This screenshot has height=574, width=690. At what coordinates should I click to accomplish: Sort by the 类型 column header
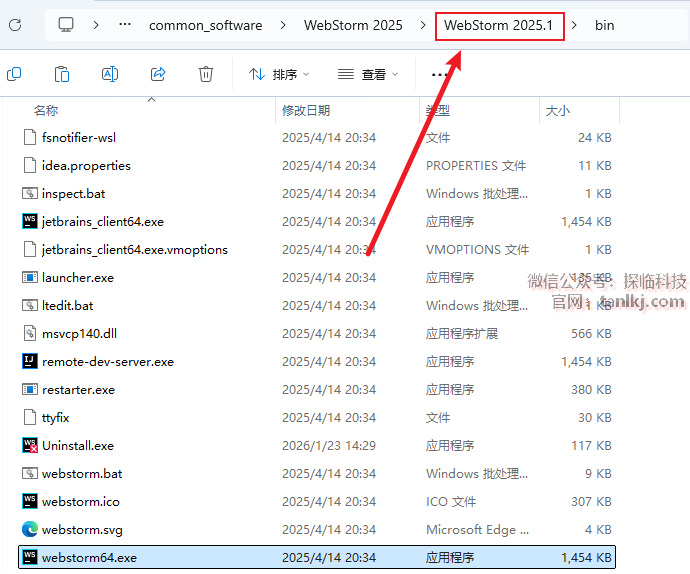(437, 110)
